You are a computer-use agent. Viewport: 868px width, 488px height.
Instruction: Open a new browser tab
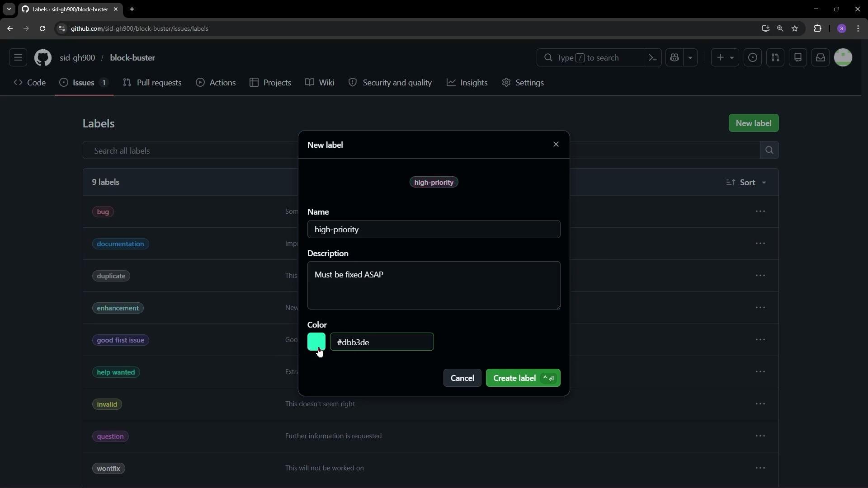coord(132,9)
